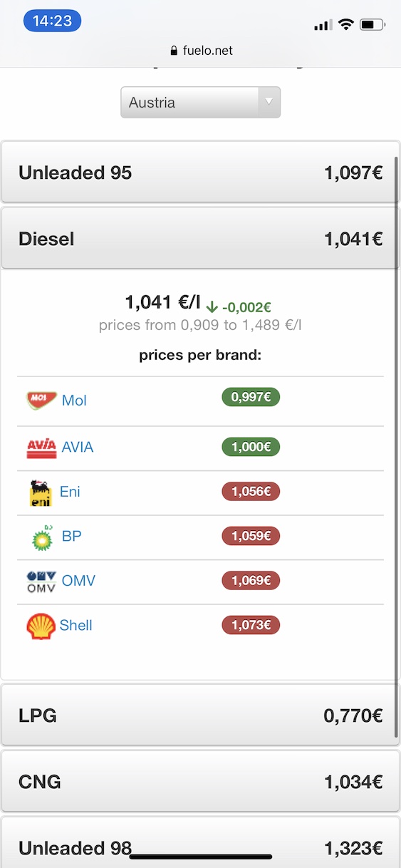Tap the Wi-Fi status icon
Image resolution: width=401 pixels, height=868 pixels.
click(x=346, y=25)
